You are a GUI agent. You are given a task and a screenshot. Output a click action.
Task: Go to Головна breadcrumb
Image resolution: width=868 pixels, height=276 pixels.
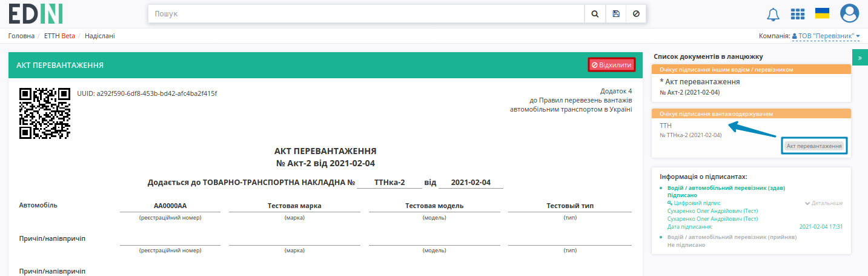point(21,36)
